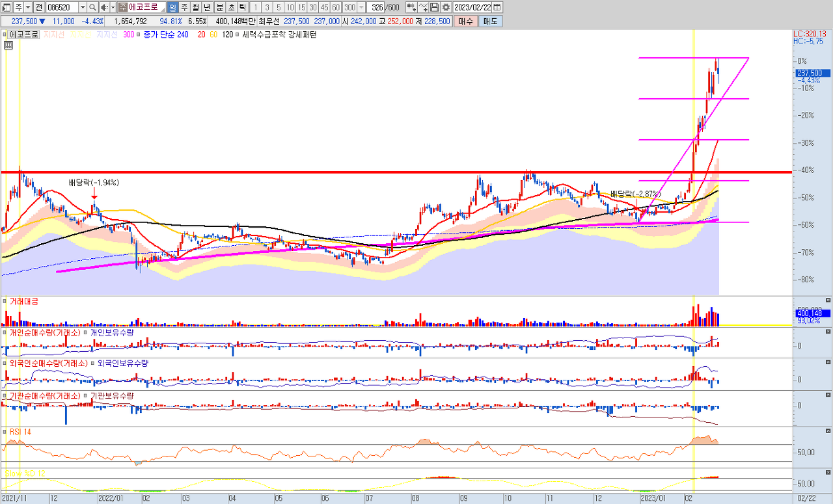Switch to tick (틱) chart period
833x504 pixels.
(243, 7)
